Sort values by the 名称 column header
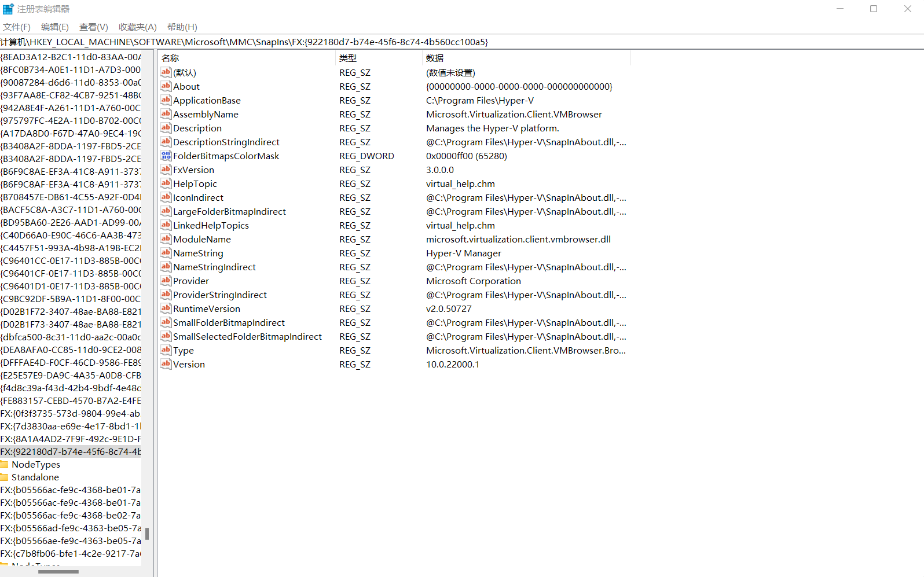Viewport: 924px width, 577px height. (246, 58)
